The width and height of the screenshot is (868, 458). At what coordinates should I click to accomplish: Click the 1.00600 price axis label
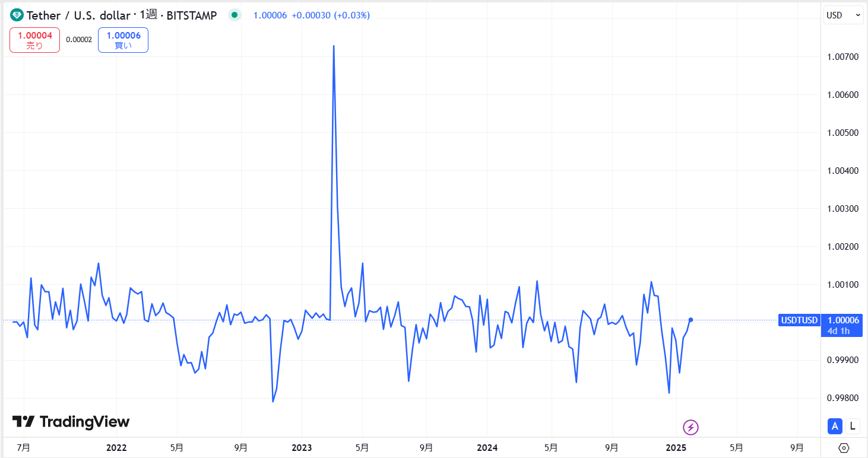tap(842, 95)
